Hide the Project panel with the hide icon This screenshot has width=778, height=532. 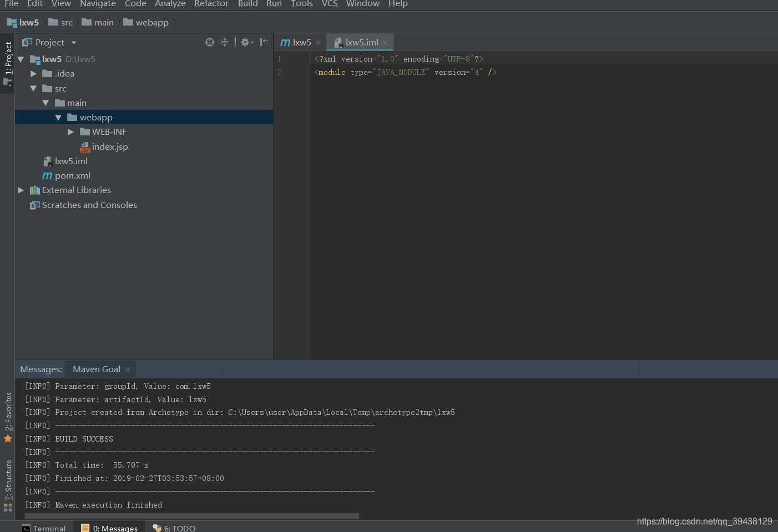click(x=264, y=42)
